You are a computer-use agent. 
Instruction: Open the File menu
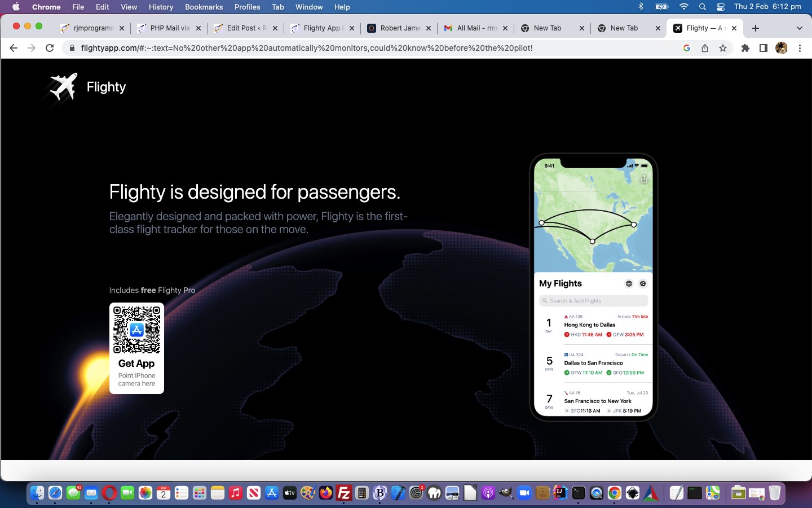pos(78,7)
